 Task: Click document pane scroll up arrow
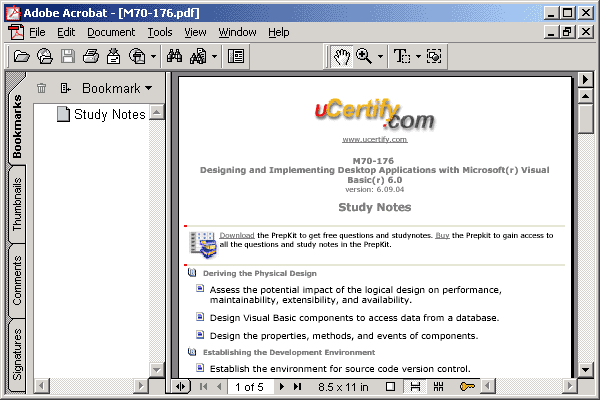coord(585,96)
